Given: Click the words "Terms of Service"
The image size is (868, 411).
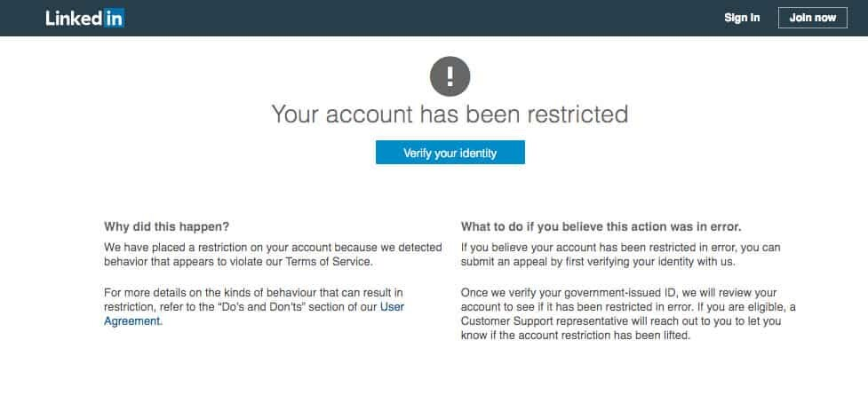Looking at the screenshot, I should 328,262.
